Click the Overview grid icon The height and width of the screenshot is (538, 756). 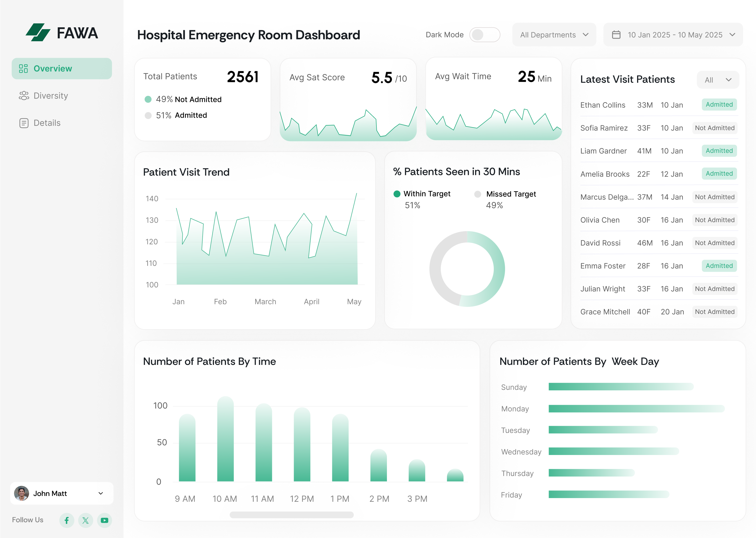click(23, 69)
